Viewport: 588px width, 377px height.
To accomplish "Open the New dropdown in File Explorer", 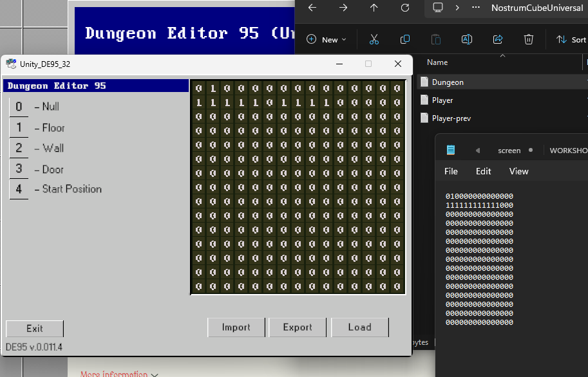I will pos(327,39).
